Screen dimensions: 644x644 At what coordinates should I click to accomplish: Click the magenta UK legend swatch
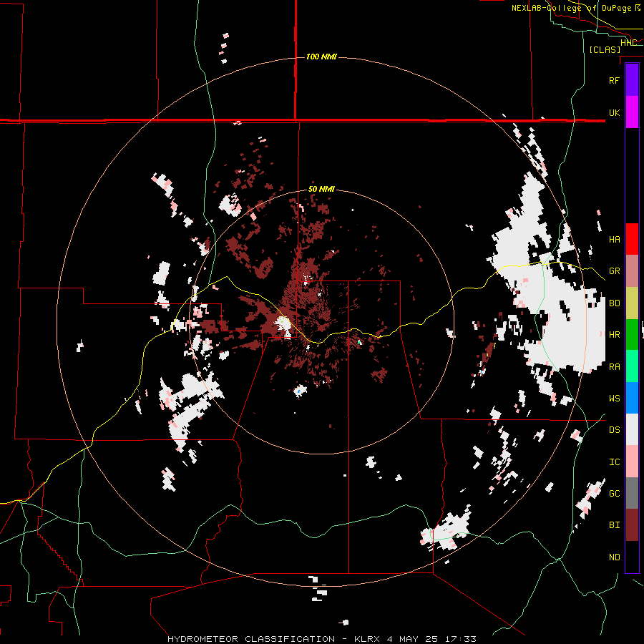pyautogui.click(x=632, y=112)
